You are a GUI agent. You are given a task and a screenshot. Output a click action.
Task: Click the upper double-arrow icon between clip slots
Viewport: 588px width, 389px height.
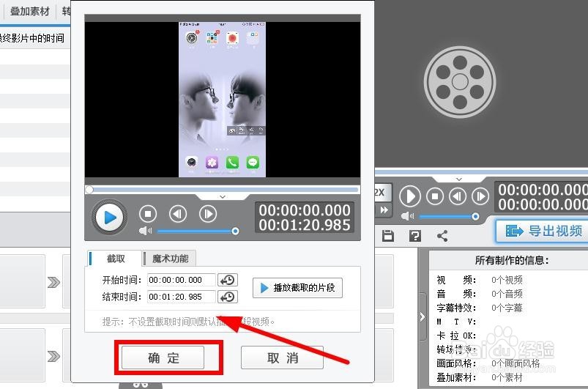(53, 282)
